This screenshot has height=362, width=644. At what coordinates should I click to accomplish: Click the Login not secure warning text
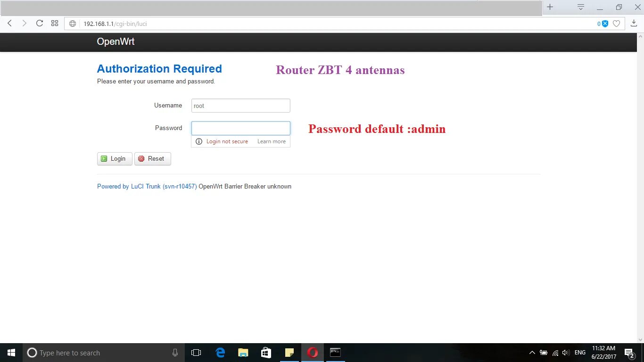click(x=227, y=141)
